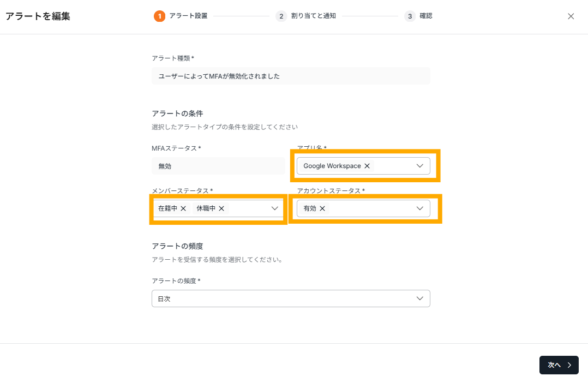Click the MFAステータス field showing 無効
This screenshot has width=588, height=382.
click(218, 166)
